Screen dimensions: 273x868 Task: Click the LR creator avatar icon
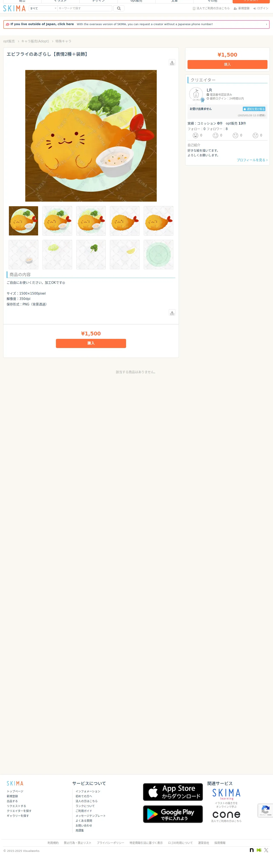[196, 94]
